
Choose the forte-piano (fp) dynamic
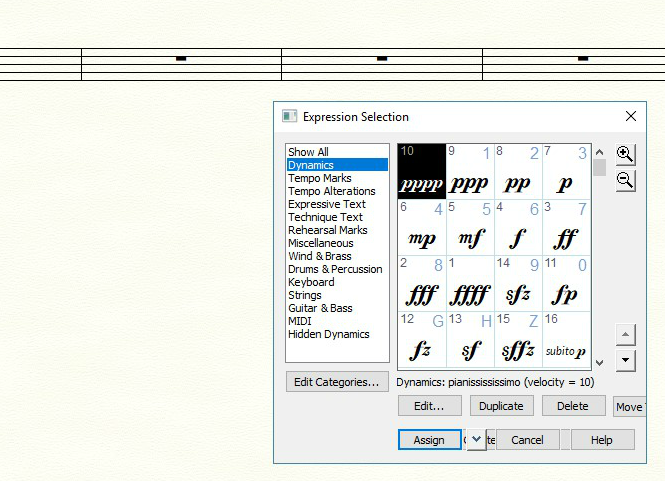click(566, 283)
